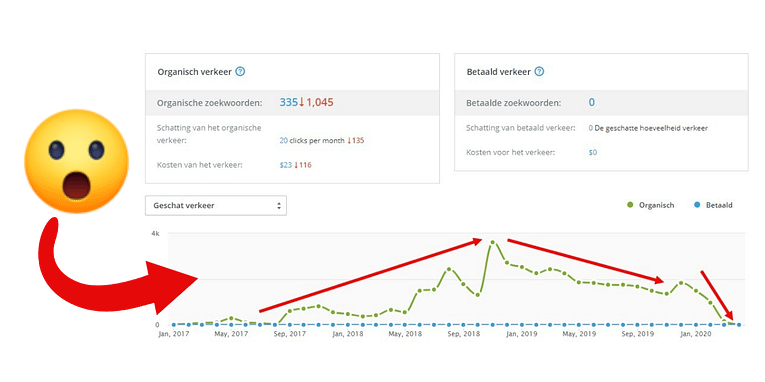Click the Sep, 2017 axis label
The height and width of the screenshot is (382, 765).
pyautogui.click(x=290, y=335)
